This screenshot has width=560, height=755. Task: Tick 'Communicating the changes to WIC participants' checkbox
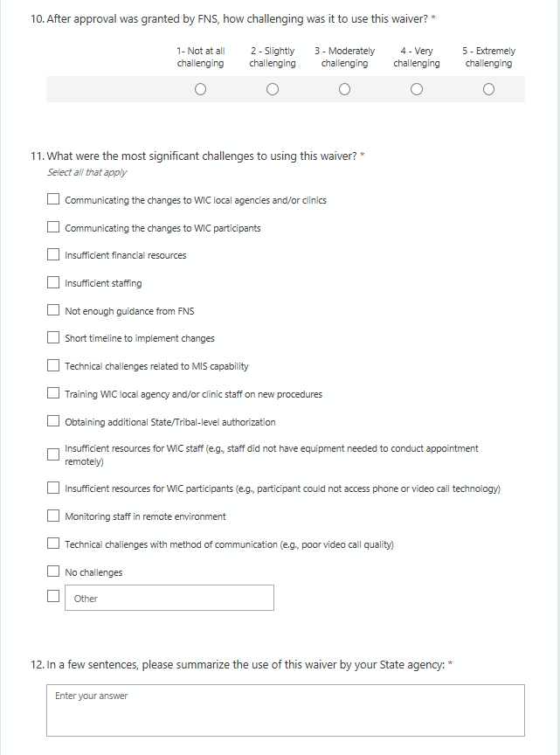tap(53, 228)
